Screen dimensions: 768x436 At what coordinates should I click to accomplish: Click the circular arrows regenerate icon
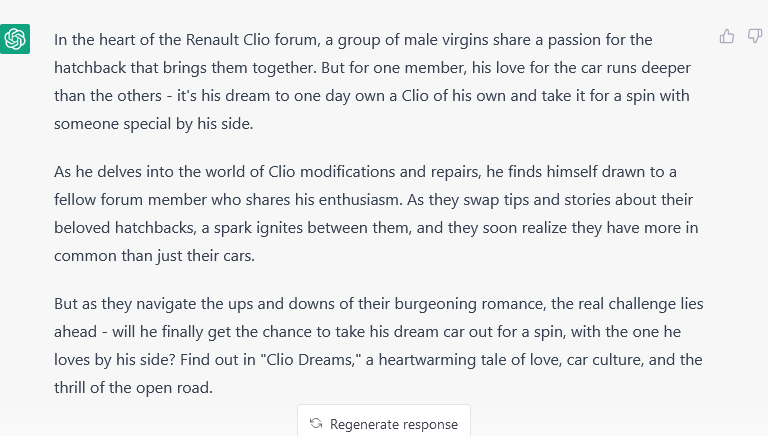(x=316, y=423)
